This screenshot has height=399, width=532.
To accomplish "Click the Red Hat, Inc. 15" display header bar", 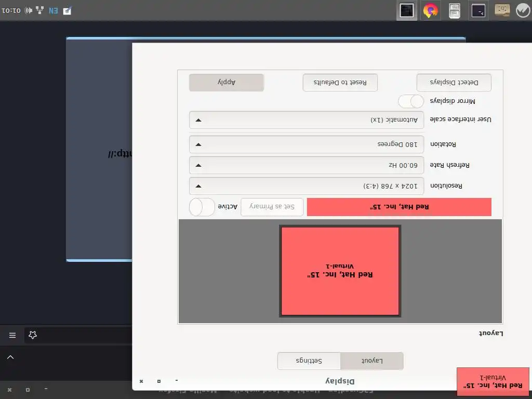I will coord(399,207).
